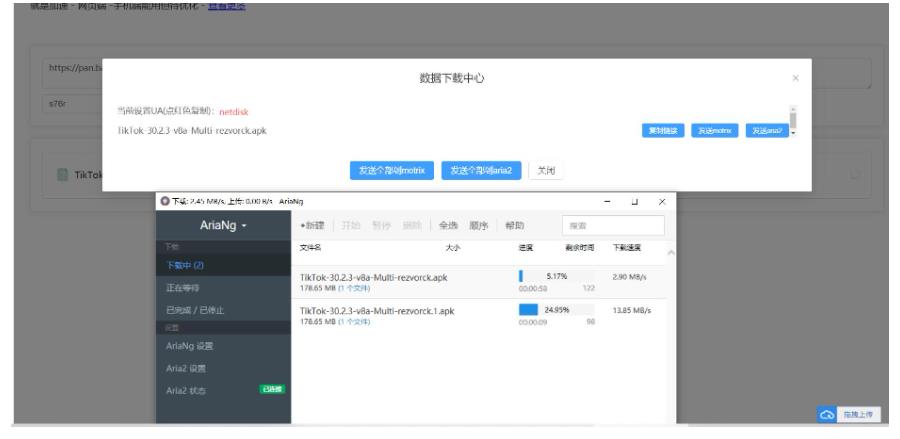Open the AriaNg dropdown menu
Screen dimensions: 900x439
pyautogui.click(x=226, y=226)
